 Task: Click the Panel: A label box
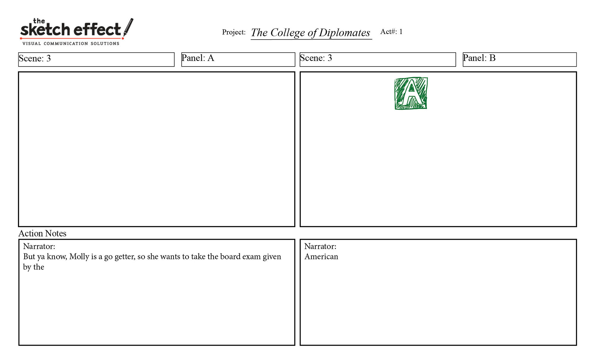238,59
